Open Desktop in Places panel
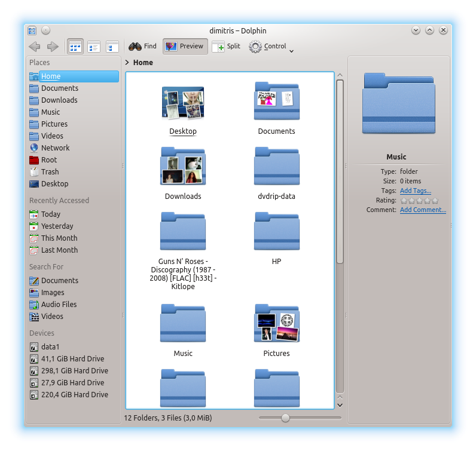The height and width of the screenshot is (451, 476). click(74, 184)
